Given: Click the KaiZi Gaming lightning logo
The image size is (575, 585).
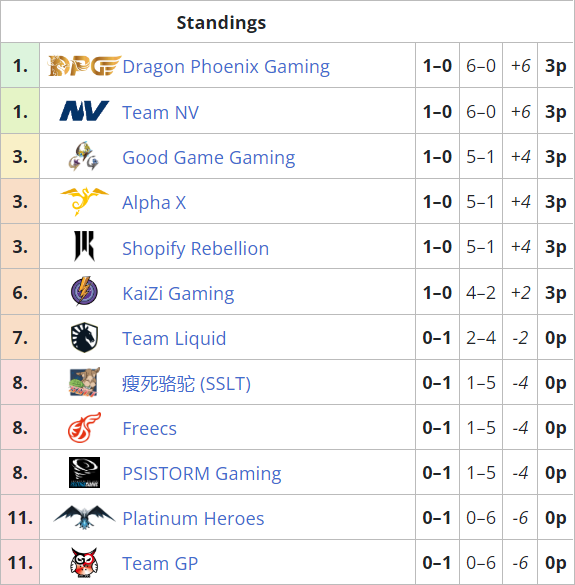Looking at the screenshot, I should coord(84,291).
